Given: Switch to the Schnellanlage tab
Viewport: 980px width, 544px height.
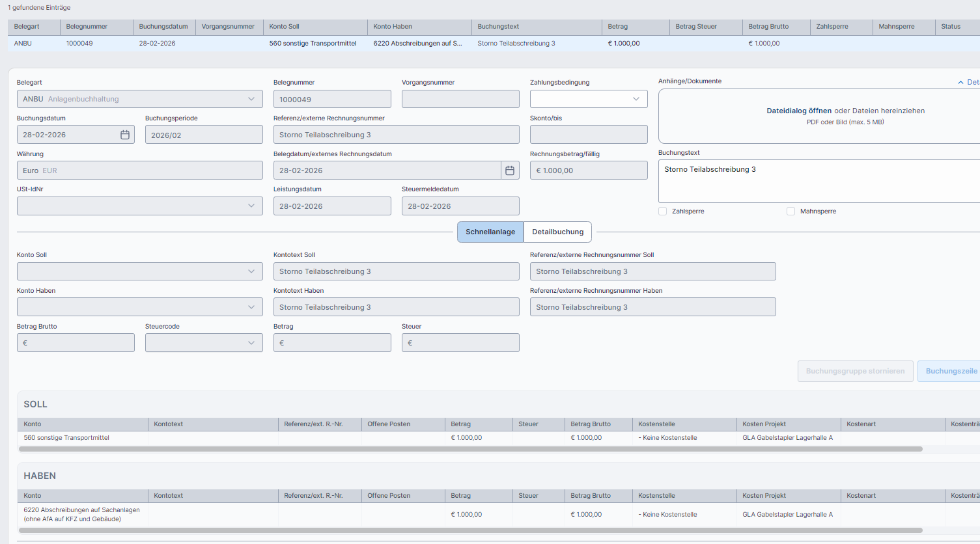Looking at the screenshot, I should 490,232.
